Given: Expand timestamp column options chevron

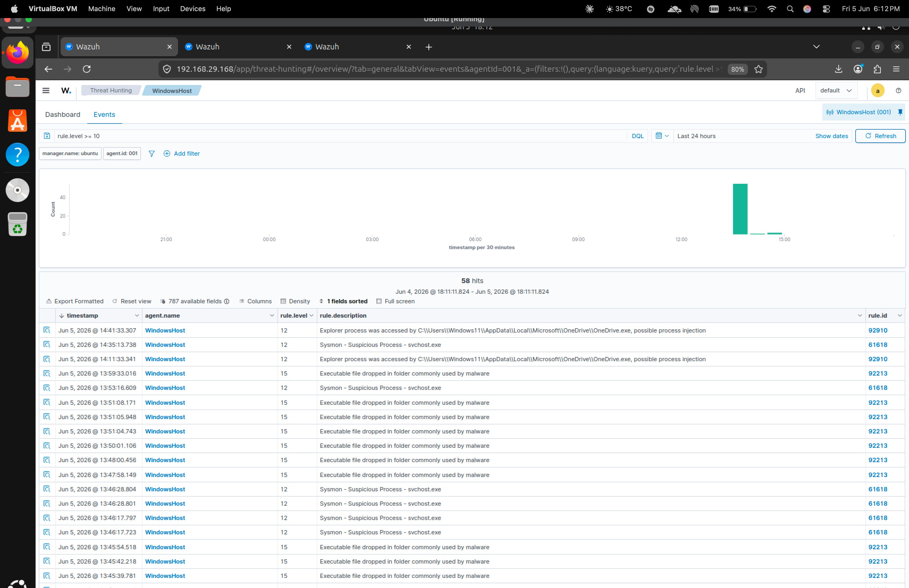Looking at the screenshot, I should [137, 316].
